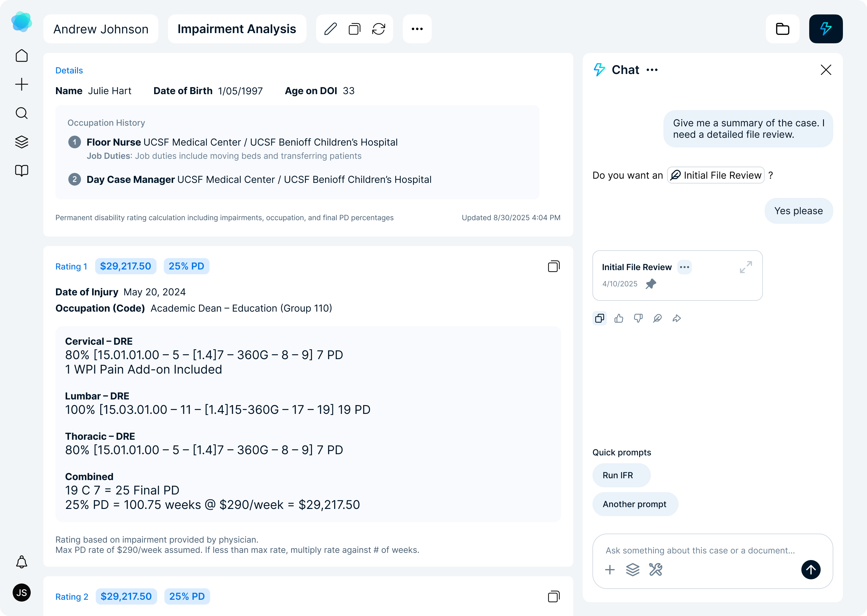Select the Impairment Analysis tab
Screen dimensions: 867x616
coord(237,29)
